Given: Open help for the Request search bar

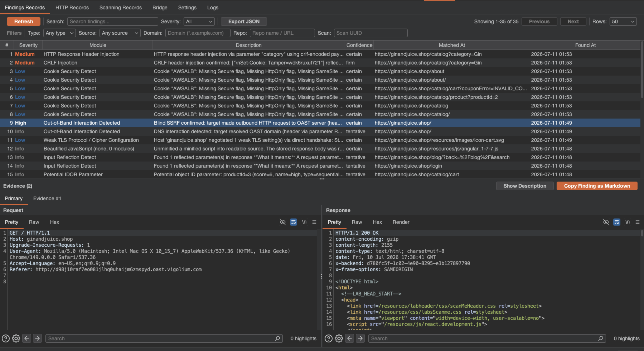Looking at the screenshot, I should pos(6,338).
